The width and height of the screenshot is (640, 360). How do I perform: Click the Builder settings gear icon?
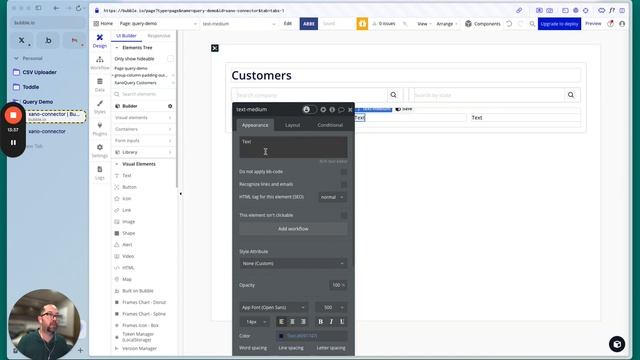tap(170, 106)
